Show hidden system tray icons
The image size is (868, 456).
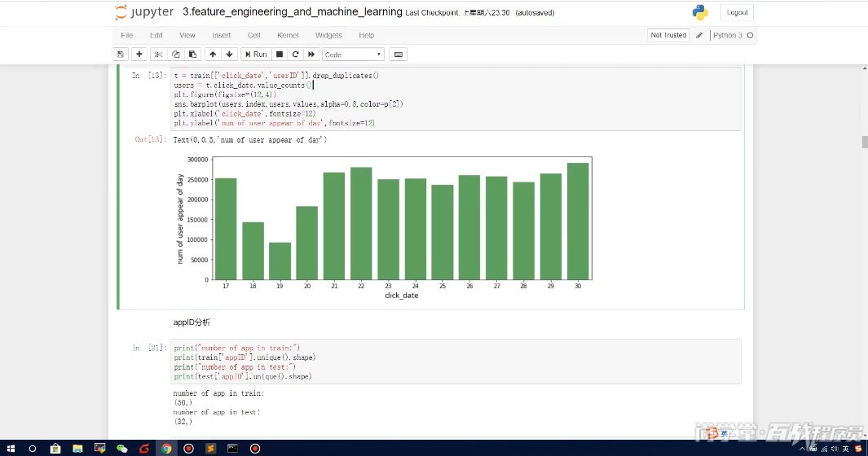pyautogui.click(x=802, y=449)
